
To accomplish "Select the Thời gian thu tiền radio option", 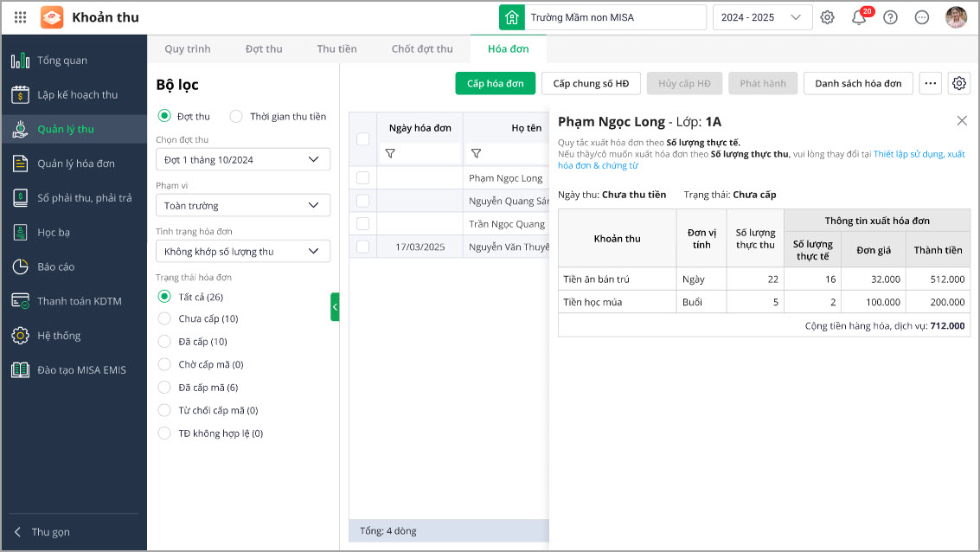I will pos(235,116).
